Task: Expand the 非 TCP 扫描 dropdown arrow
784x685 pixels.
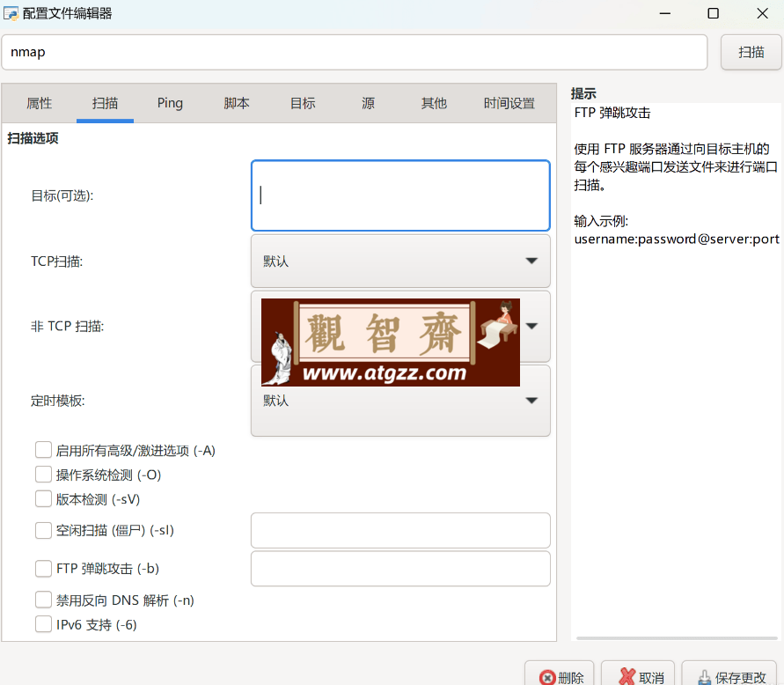Action: pos(532,326)
